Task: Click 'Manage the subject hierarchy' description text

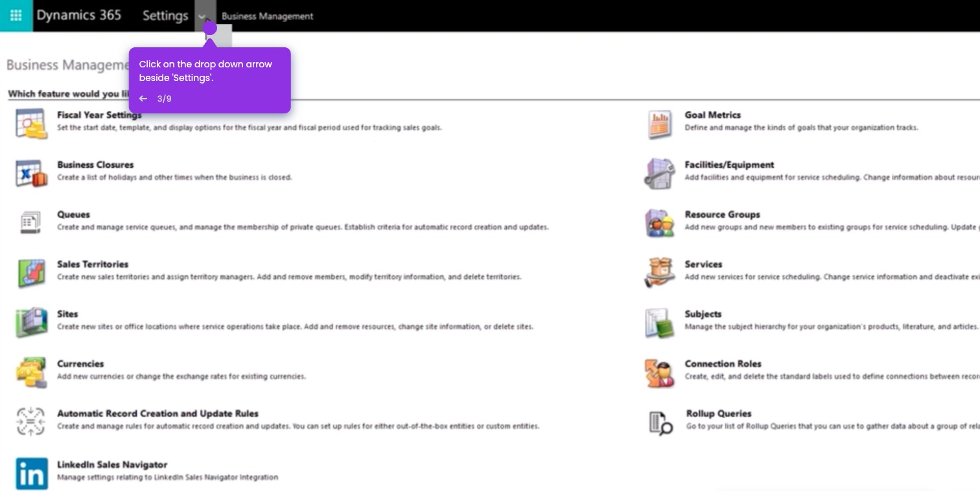Action: (831, 326)
